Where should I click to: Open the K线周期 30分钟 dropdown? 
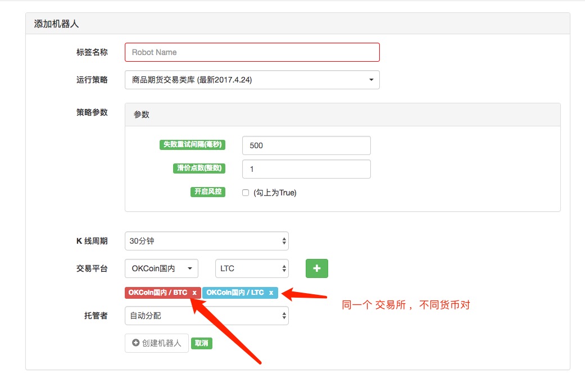click(x=207, y=241)
